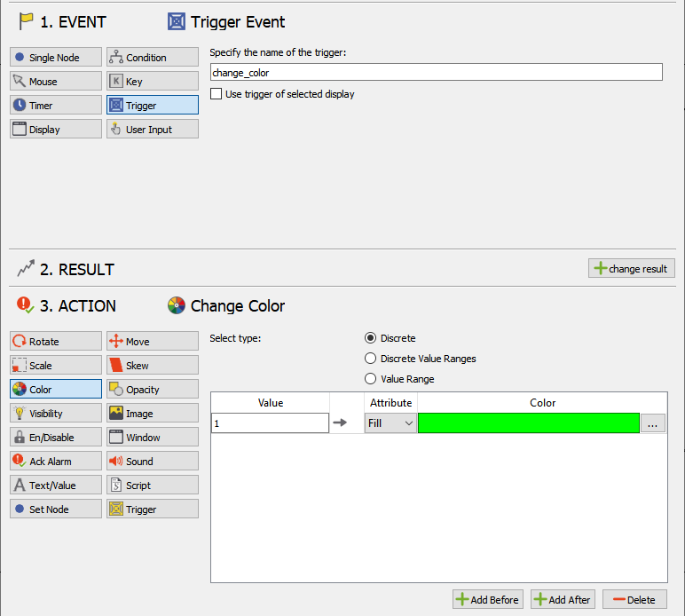
Task: Select the Sound action
Action: (152, 462)
